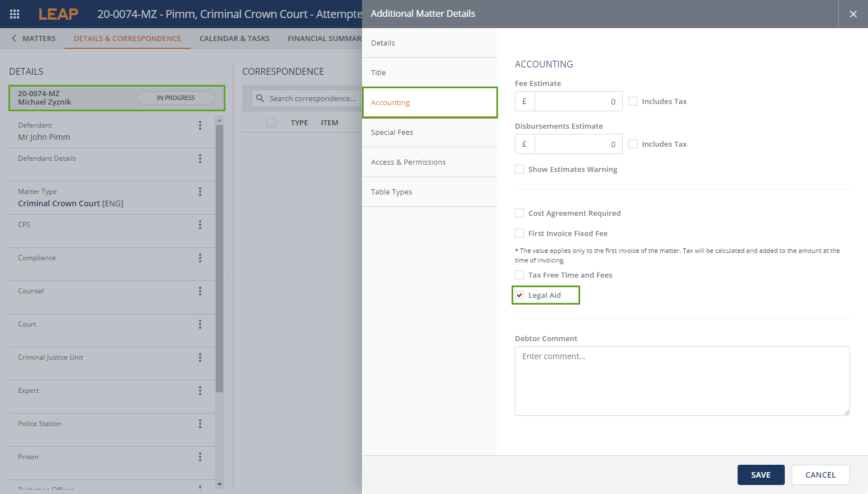Open the Access & Permissions section

(408, 162)
